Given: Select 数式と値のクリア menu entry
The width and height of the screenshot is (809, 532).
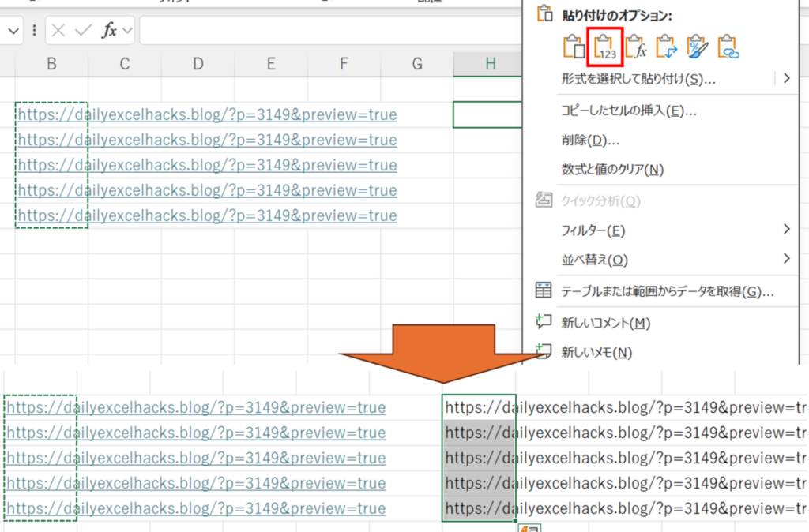Looking at the screenshot, I should click(x=611, y=169).
